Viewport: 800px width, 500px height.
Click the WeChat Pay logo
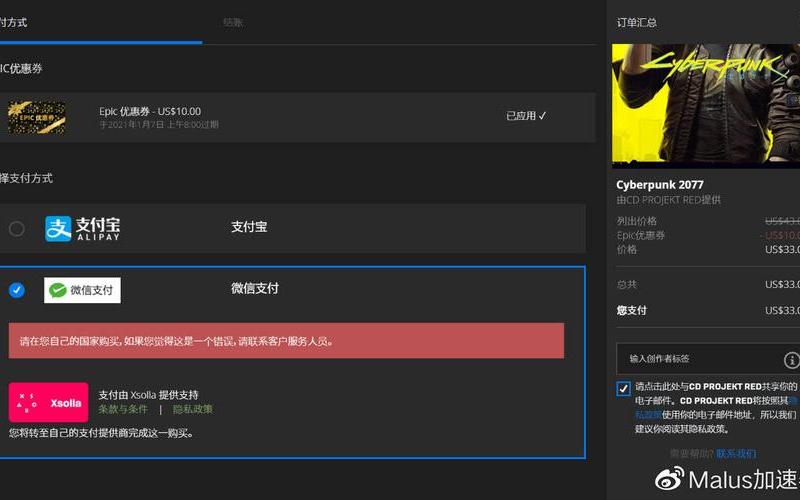pos(82,290)
